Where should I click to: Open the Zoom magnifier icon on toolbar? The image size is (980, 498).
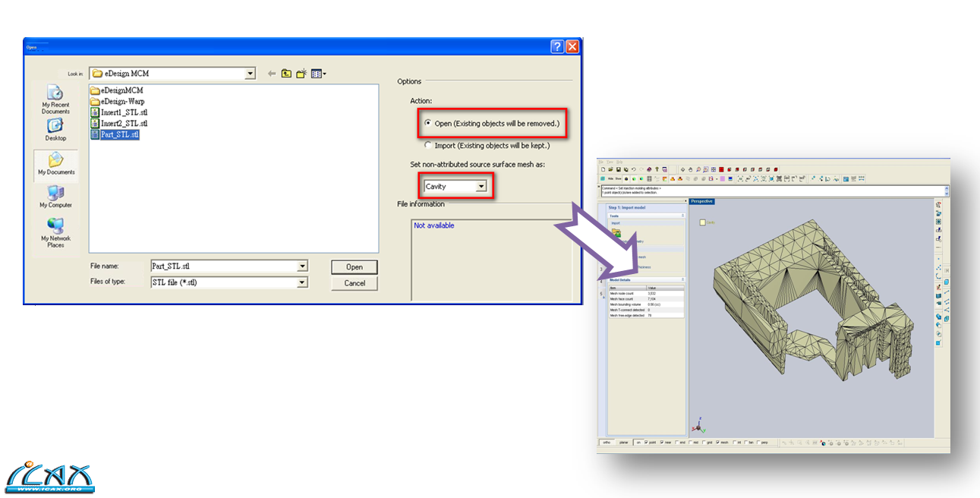(698, 169)
